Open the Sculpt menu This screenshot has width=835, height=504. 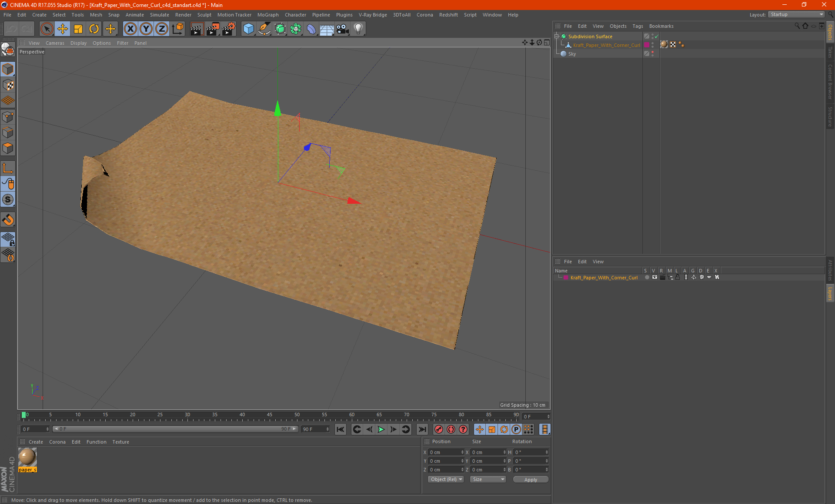pyautogui.click(x=204, y=15)
